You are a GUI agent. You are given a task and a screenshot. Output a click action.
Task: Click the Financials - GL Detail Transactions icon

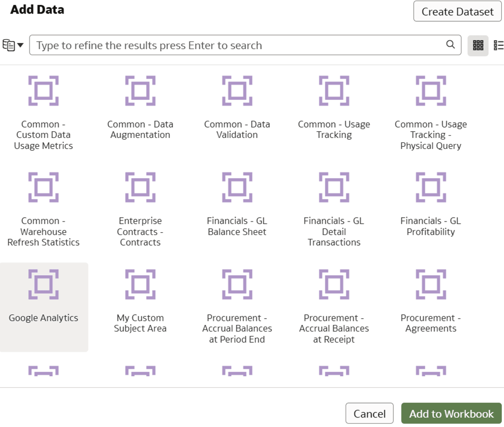334,187
